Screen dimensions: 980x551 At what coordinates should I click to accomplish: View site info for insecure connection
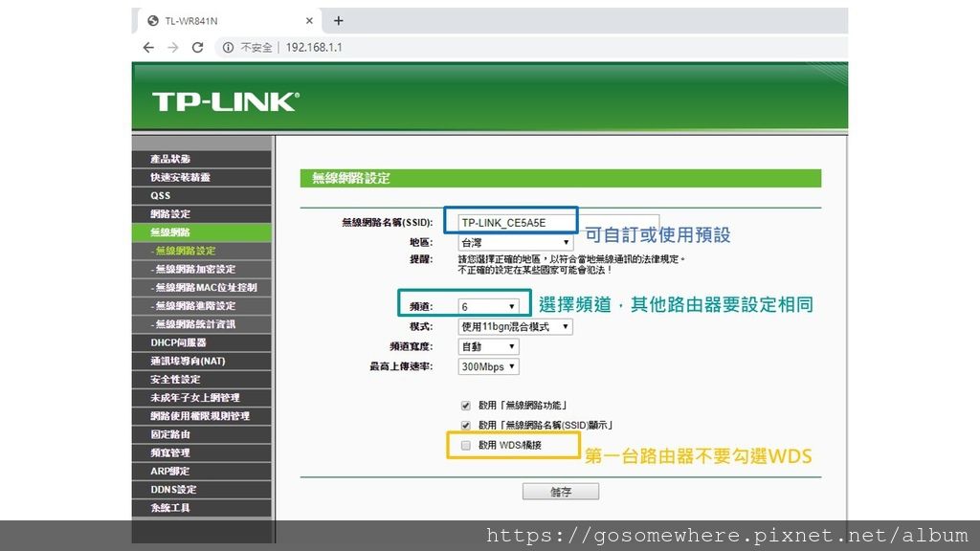[x=228, y=48]
